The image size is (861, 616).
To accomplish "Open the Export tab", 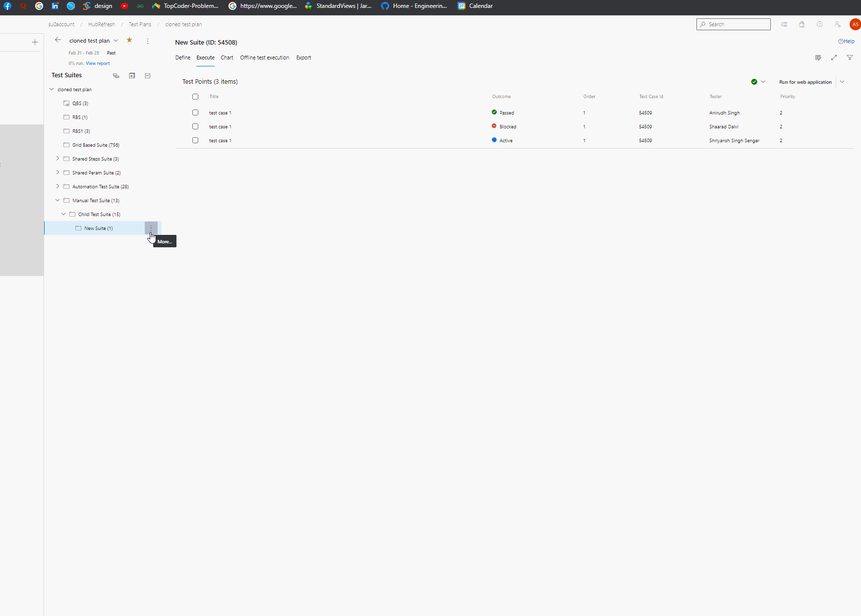I will pos(304,57).
